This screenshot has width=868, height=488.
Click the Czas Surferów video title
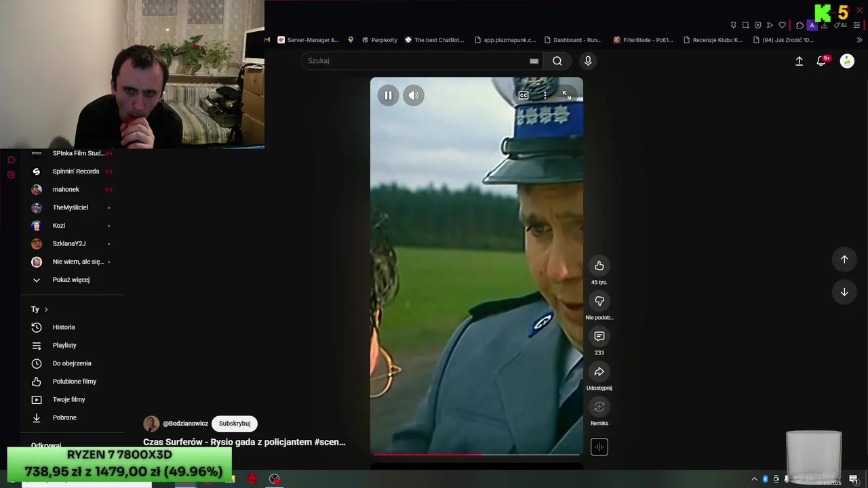(x=244, y=442)
